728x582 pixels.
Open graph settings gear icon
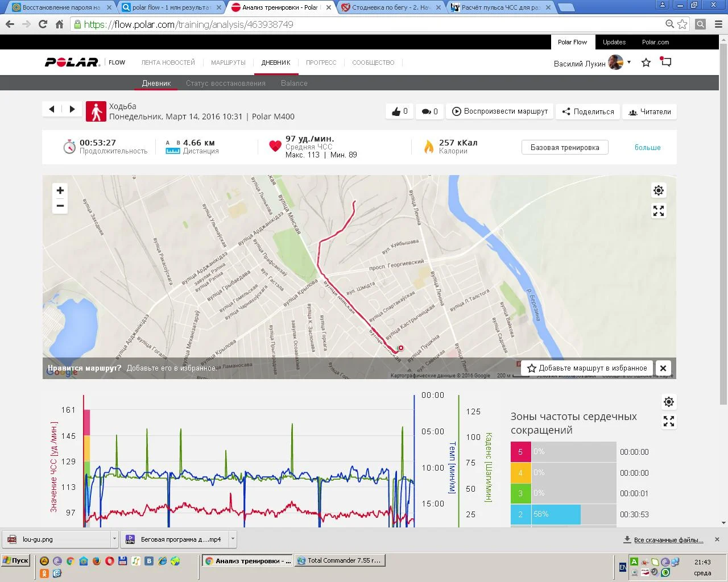[669, 402]
